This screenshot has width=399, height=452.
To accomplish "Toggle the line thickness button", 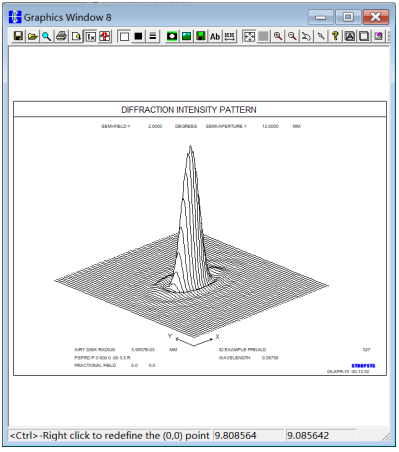I will [x=153, y=36].
